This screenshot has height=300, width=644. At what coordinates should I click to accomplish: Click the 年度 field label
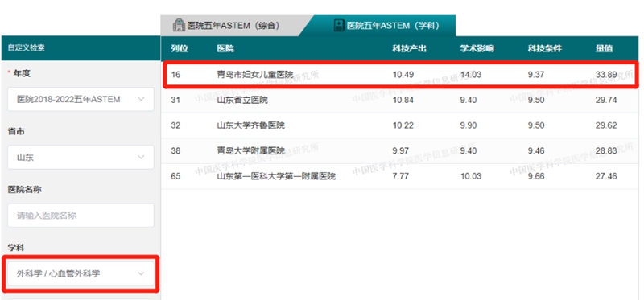[23, 73]
